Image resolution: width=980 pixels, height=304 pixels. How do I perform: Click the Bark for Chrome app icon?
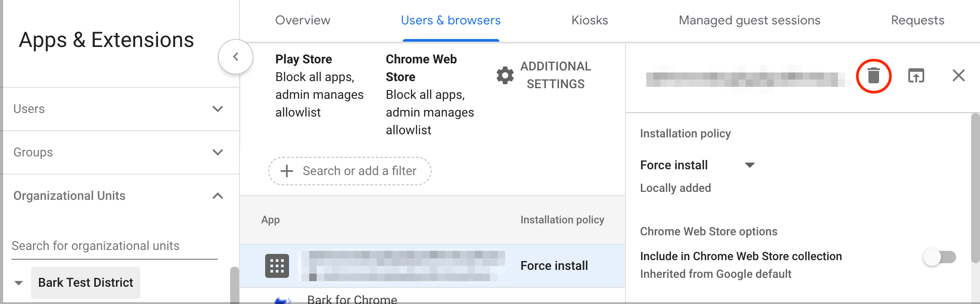pos(282,300)
